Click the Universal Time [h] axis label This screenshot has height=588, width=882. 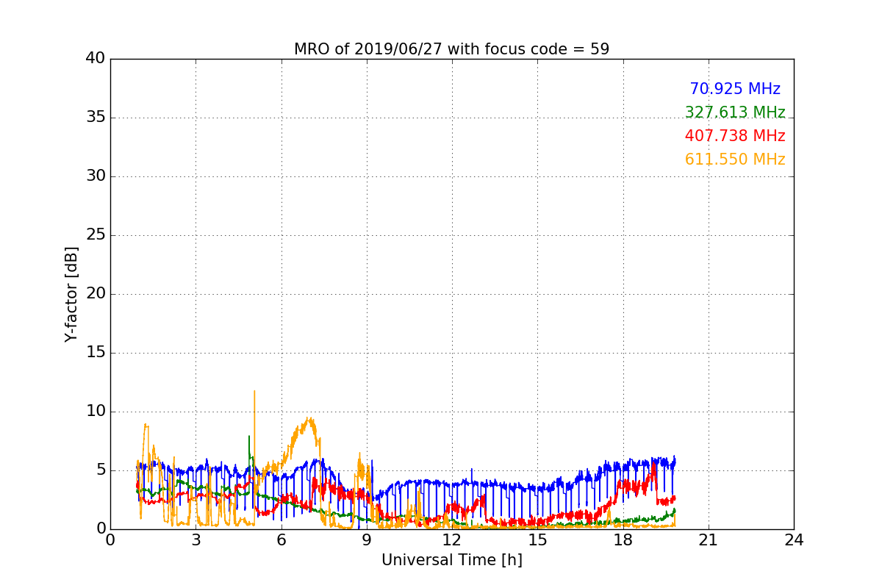pyautogui.click(x=451, y=560)
